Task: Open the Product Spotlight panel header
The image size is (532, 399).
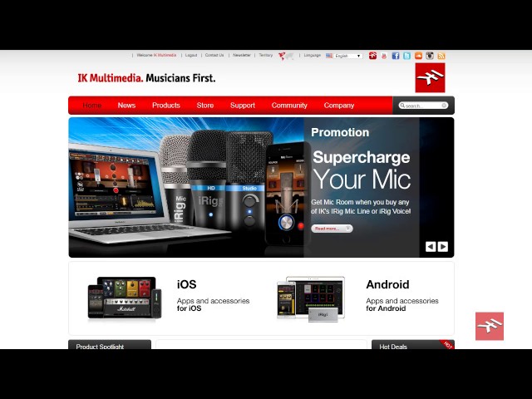Action: click(110, 345)
